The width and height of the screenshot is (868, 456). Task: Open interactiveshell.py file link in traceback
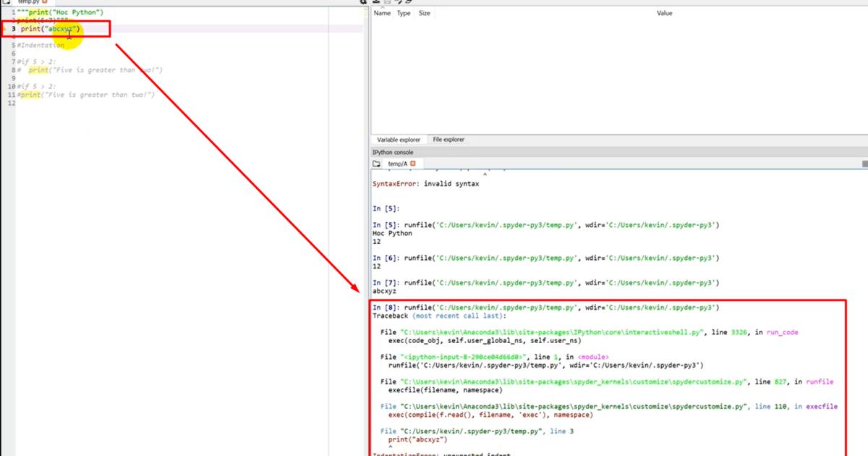(x=551, y=332)
